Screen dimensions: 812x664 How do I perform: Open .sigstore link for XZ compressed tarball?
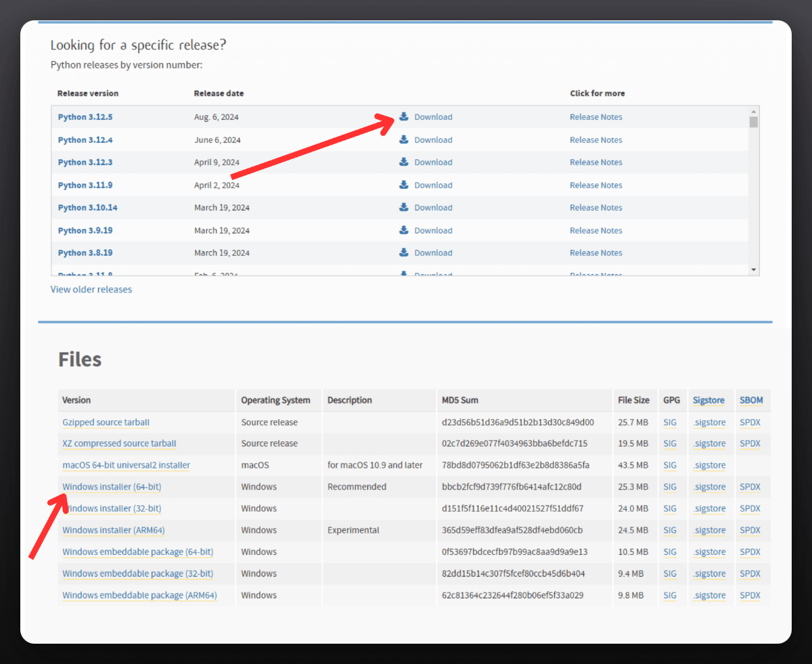pyautogui.click(x=709, y=444)
